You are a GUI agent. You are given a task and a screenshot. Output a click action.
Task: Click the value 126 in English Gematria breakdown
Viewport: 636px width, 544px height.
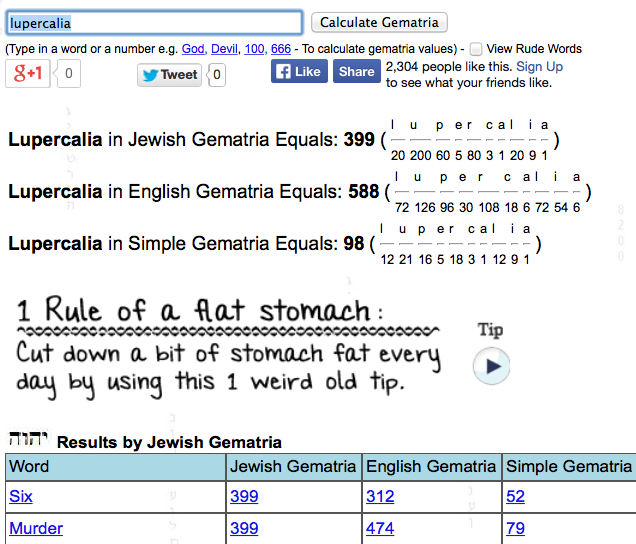click(425, 207)
